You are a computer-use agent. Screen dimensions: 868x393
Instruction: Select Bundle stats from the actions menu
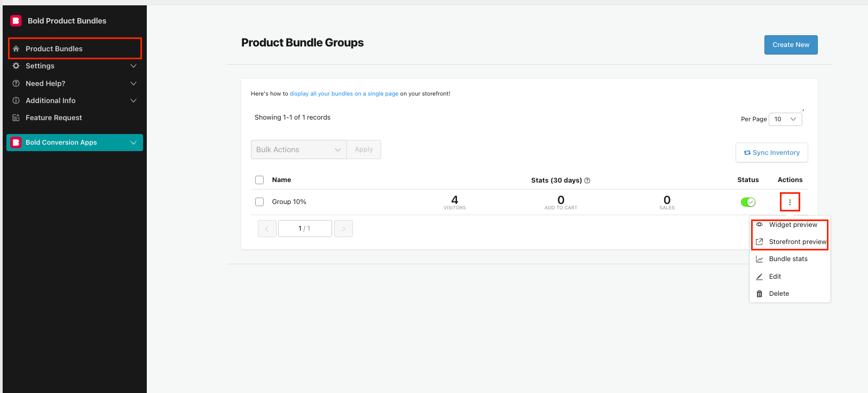coord(790,259)
